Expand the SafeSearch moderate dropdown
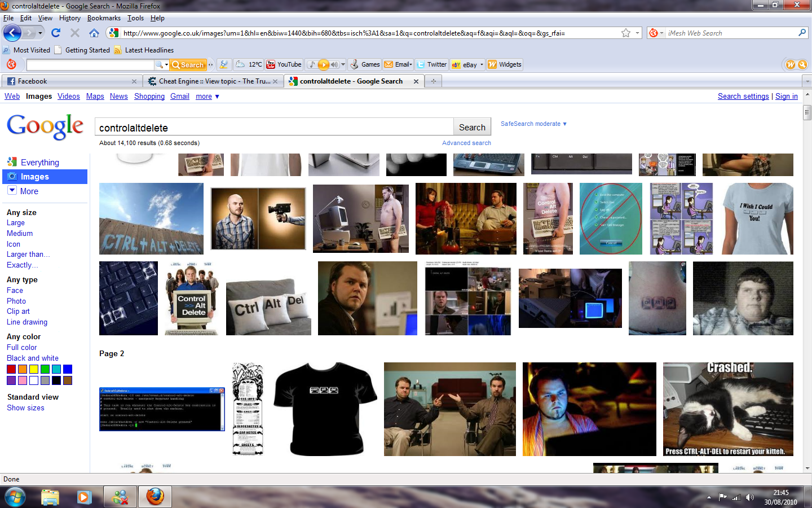 (533, 124)
